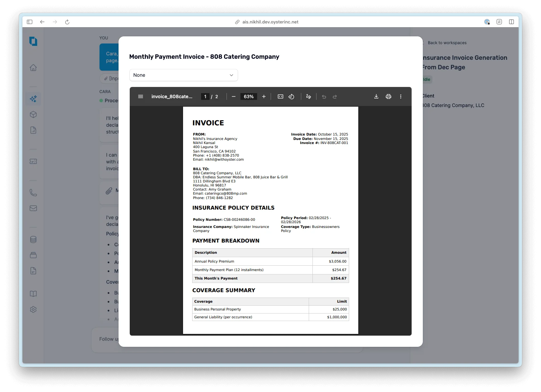541x392 pixels.
Task: Click Back to workspaces link
Action: (447, 43)
